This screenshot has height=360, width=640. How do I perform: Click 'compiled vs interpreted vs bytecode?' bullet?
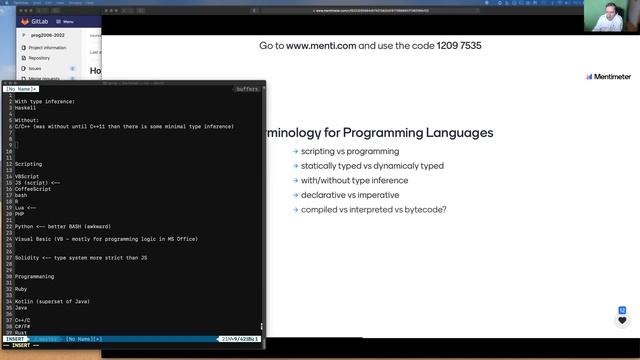[x=373, y=210]
